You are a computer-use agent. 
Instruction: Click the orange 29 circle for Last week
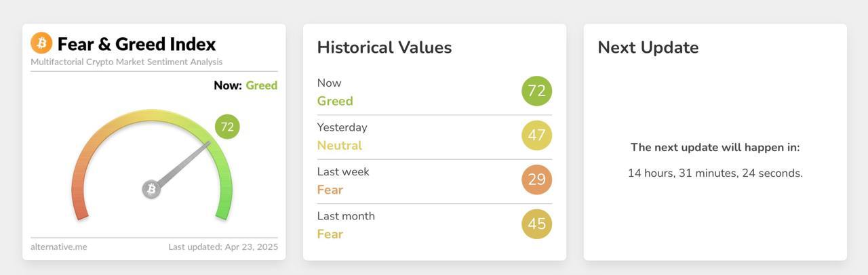536,179
